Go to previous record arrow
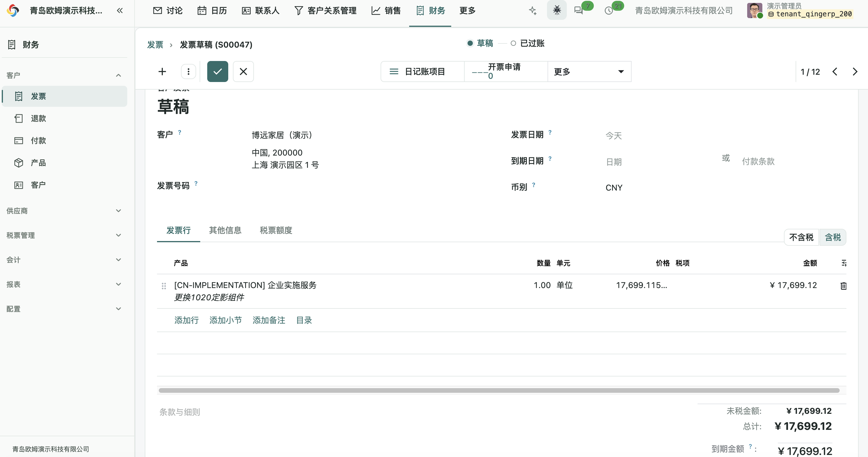This screenshot has width=868, height=457. pos(835,71)
